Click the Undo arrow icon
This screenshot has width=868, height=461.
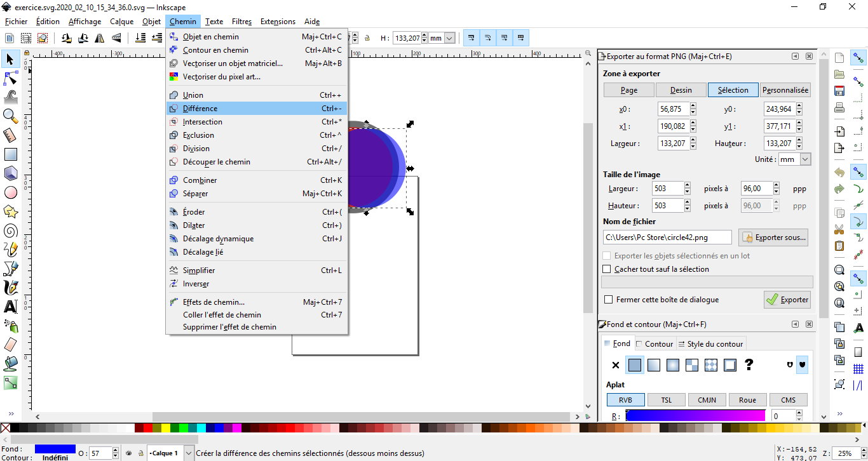pyautogui.click(x=839, y=173)
